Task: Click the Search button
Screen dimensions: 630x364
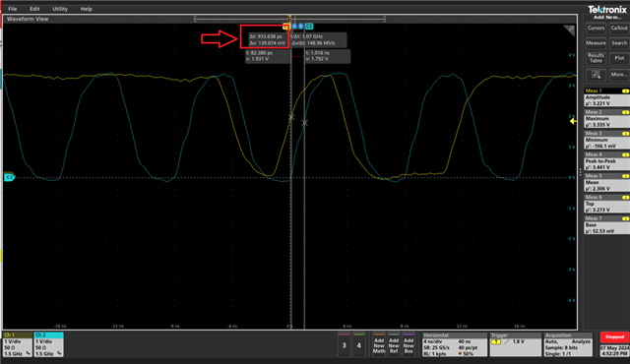Action: (619, 43)
